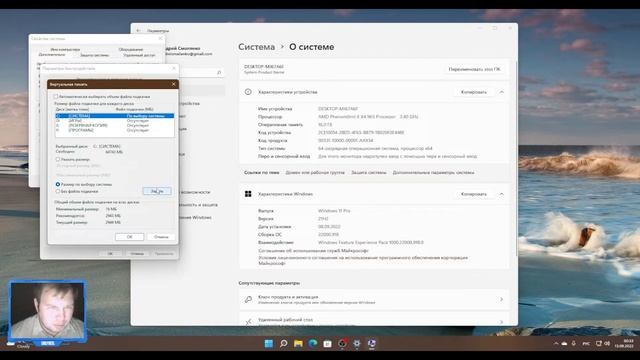Switch to Оборудование tab

131,49
